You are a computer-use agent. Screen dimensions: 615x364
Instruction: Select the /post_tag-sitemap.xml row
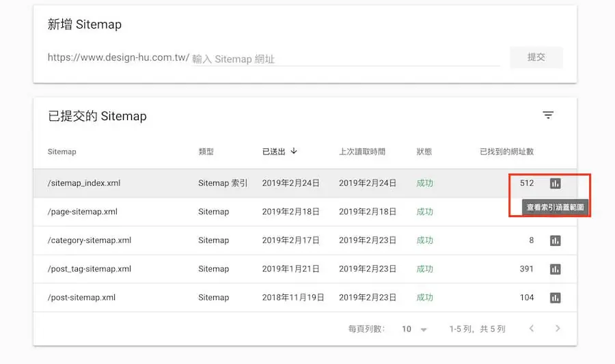305,269
